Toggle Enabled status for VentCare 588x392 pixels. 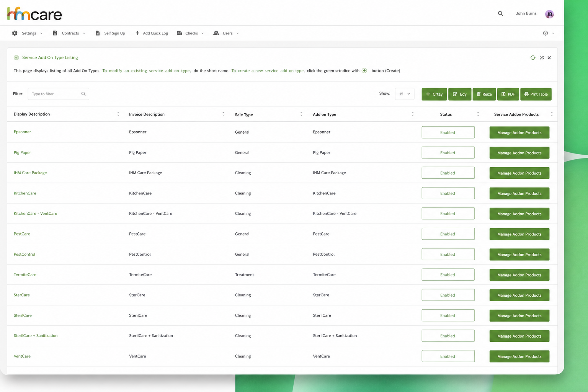coord(448,356)
